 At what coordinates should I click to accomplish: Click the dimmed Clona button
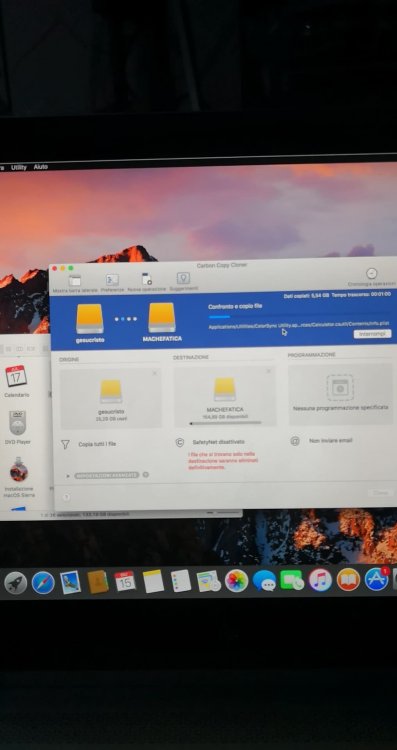(381, 492)
